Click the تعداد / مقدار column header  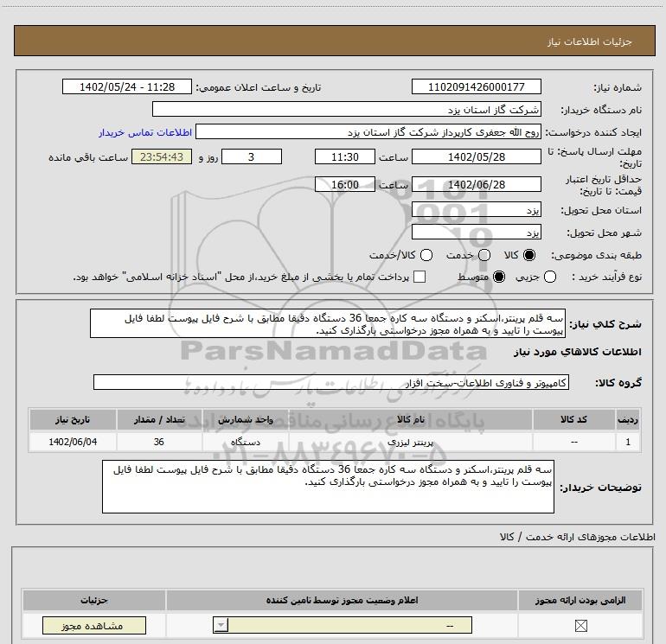click(x=159, y=419)
